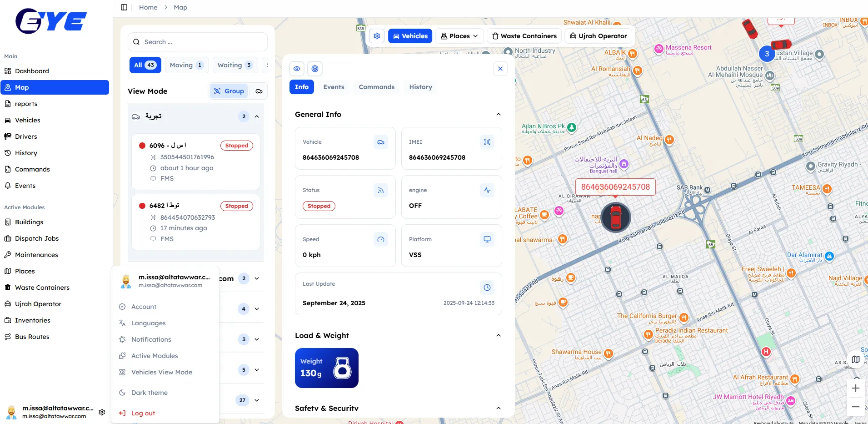
Task: Click Log out in user menu
Action: [143, 413]
